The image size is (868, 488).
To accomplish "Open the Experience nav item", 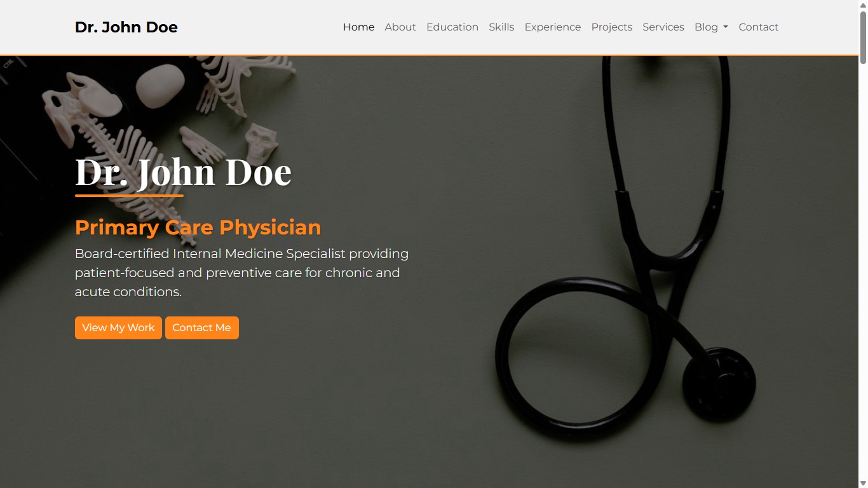I will point(553,27).
